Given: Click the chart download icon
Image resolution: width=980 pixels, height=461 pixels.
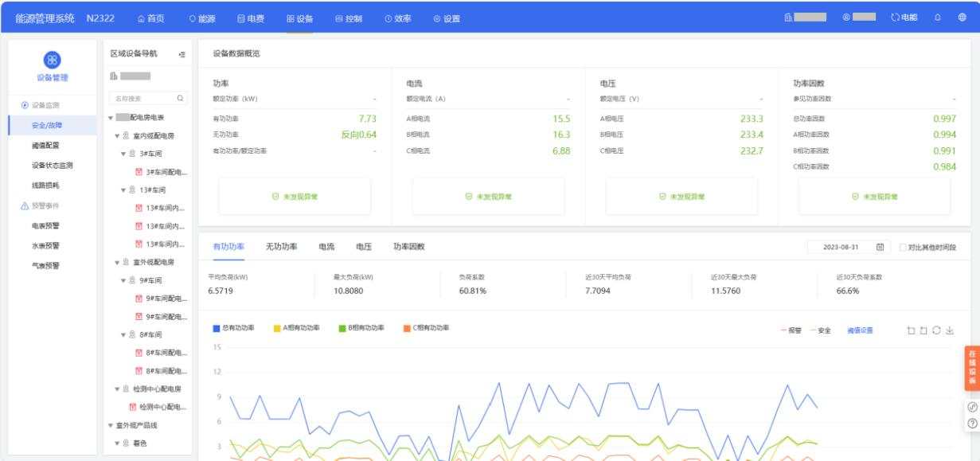Looking at the screenshot, I should [x=949, y=330].
